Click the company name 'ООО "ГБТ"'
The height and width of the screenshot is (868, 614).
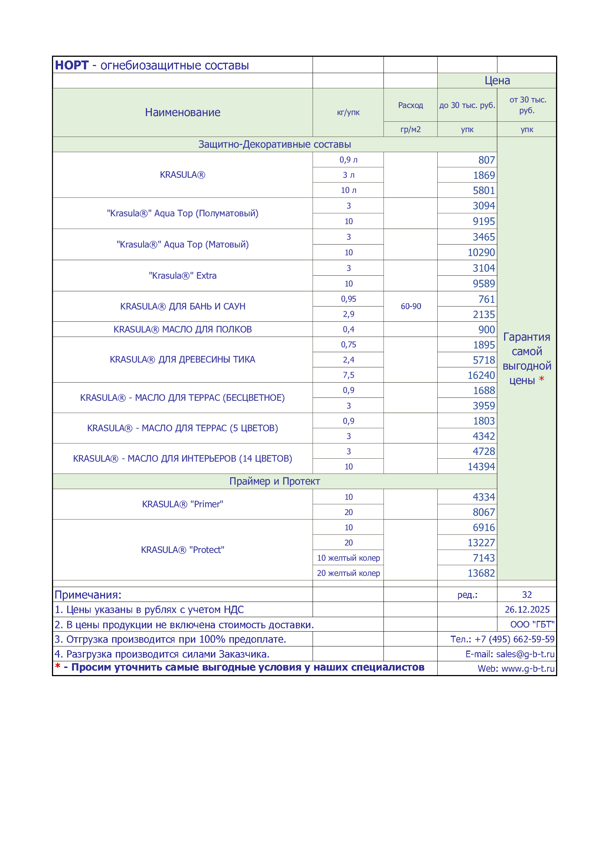tap(532, 624)
